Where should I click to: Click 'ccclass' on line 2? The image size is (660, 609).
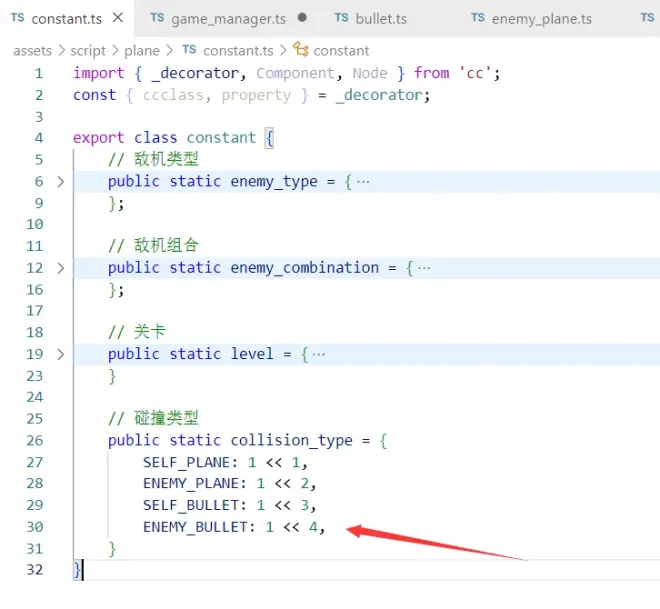[x=173, y=96]
